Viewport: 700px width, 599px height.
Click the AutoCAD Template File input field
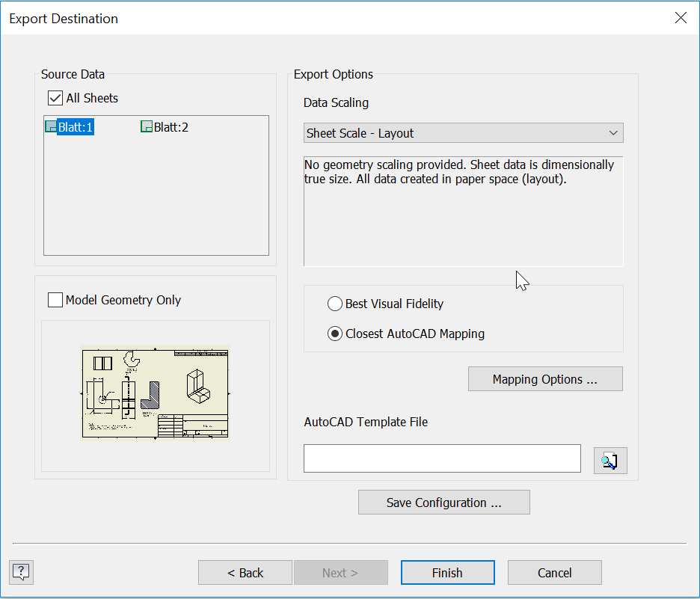(x=442, y=458)
